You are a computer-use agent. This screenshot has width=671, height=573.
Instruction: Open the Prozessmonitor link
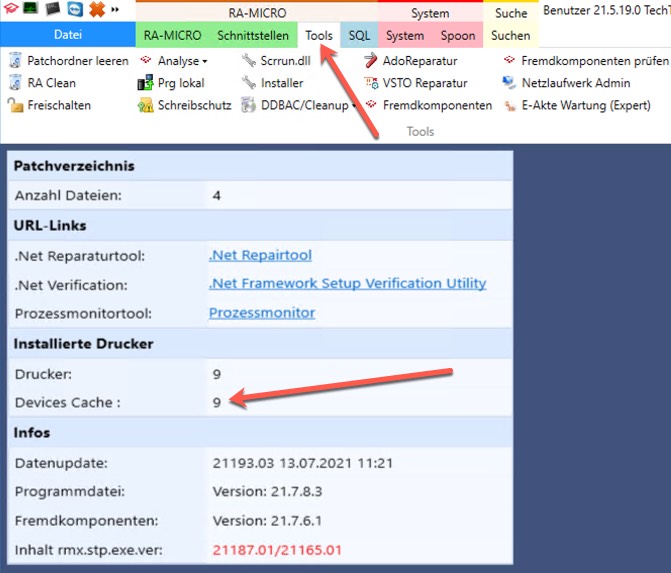point(262,313)
